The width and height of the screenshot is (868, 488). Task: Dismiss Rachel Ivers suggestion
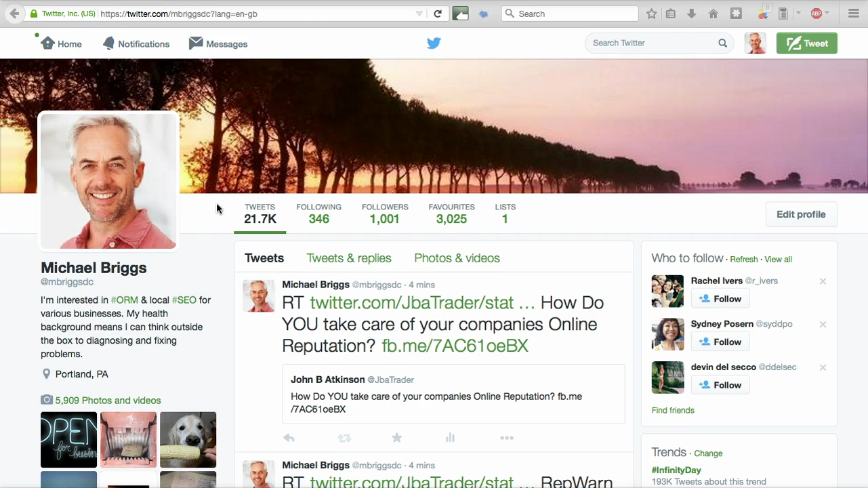coord(823,281)
